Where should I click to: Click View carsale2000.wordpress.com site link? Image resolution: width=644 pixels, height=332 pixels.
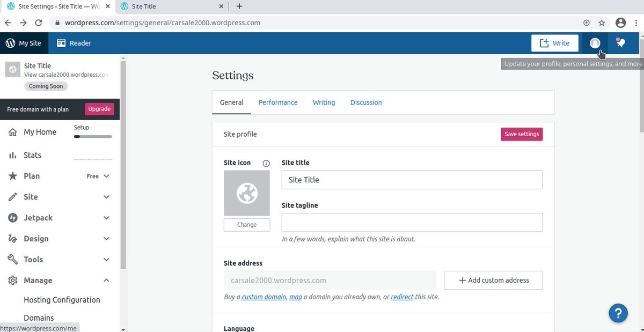(66, 75)
